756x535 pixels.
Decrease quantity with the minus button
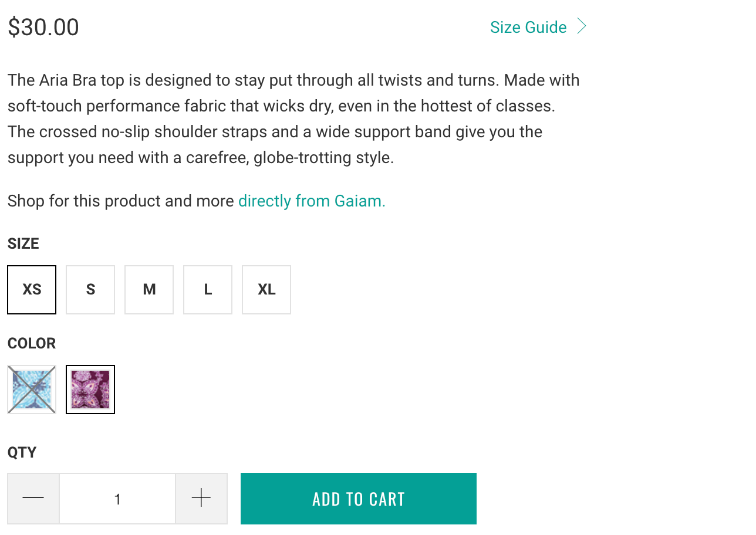[33, 499]
